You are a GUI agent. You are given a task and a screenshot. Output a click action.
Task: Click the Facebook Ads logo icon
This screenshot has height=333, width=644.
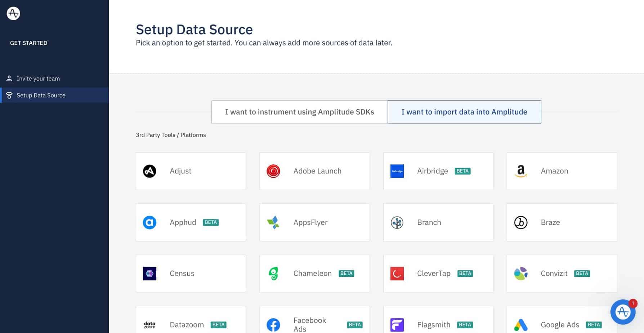tap(273, 325)
